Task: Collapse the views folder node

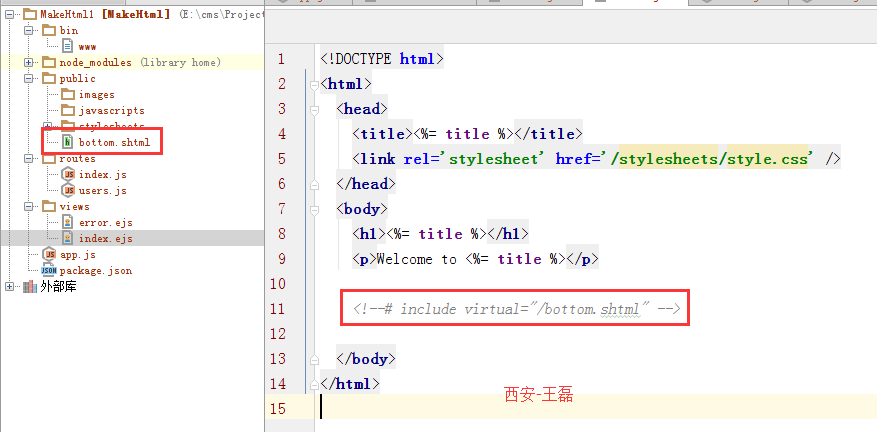Action: pos(29,206)
